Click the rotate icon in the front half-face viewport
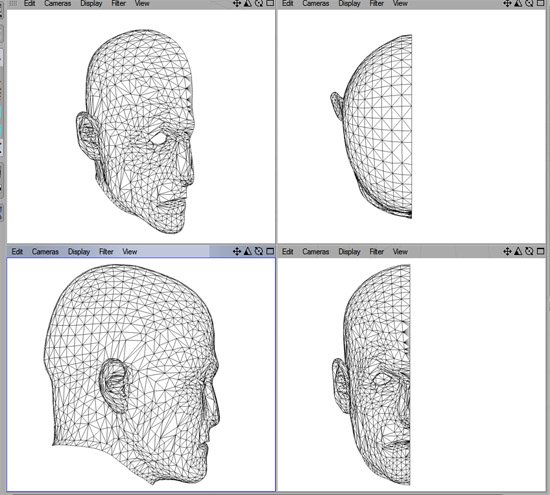 coord(529,251)
